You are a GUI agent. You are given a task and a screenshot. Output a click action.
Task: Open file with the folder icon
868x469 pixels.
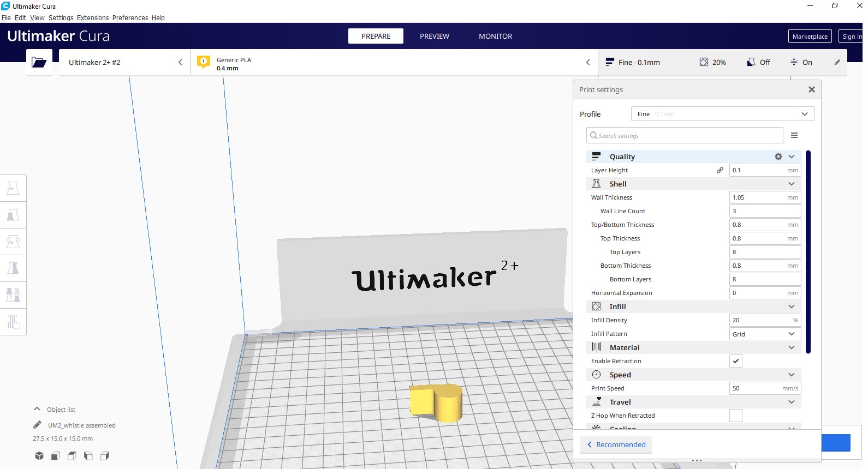pyautogui.click(x=39, y=62)
